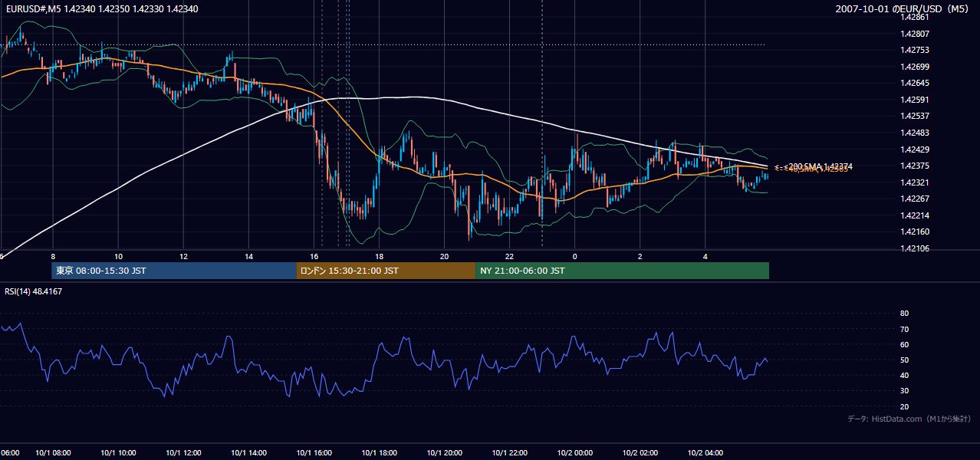Click price axis label 1.42429
This screenshot has height=460, width=980.
click(915, 149)
